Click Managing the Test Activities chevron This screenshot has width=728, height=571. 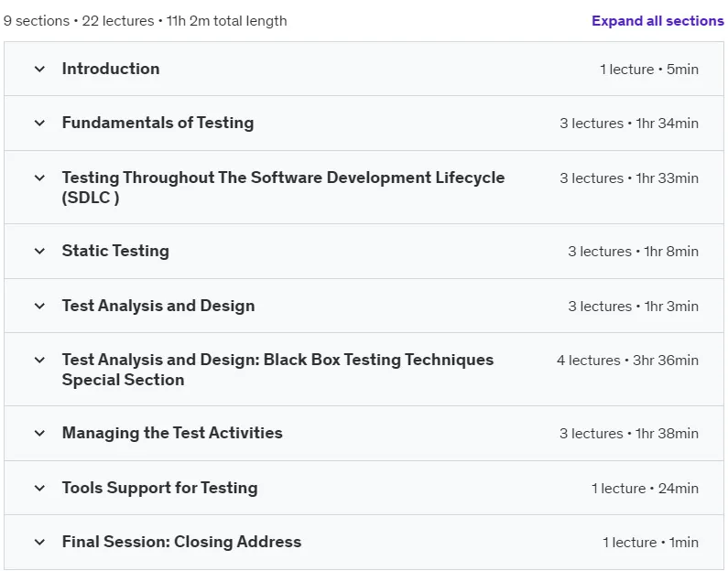point(40,433)
